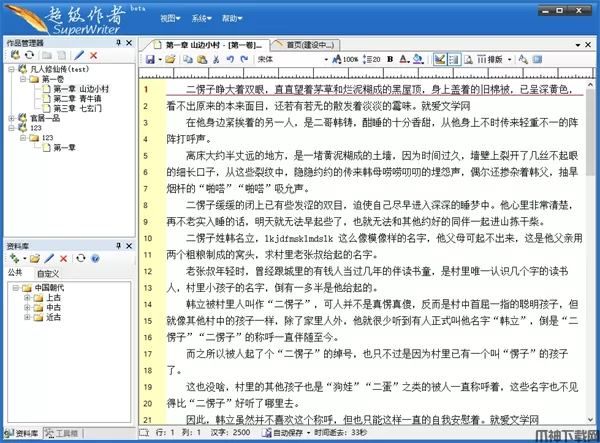Switch to the 自定义 tab
This screenshot has width=600, height=443.
click(x=48, y=274)
